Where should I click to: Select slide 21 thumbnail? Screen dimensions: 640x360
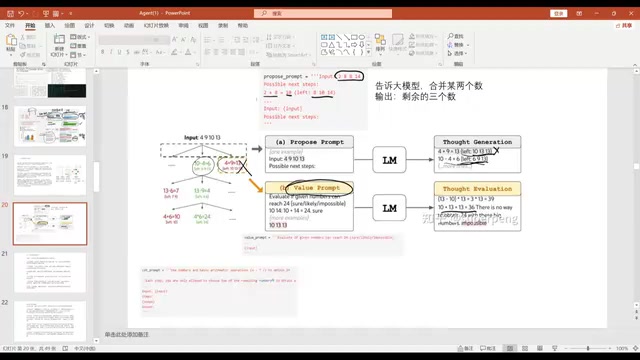pos(50,272)
